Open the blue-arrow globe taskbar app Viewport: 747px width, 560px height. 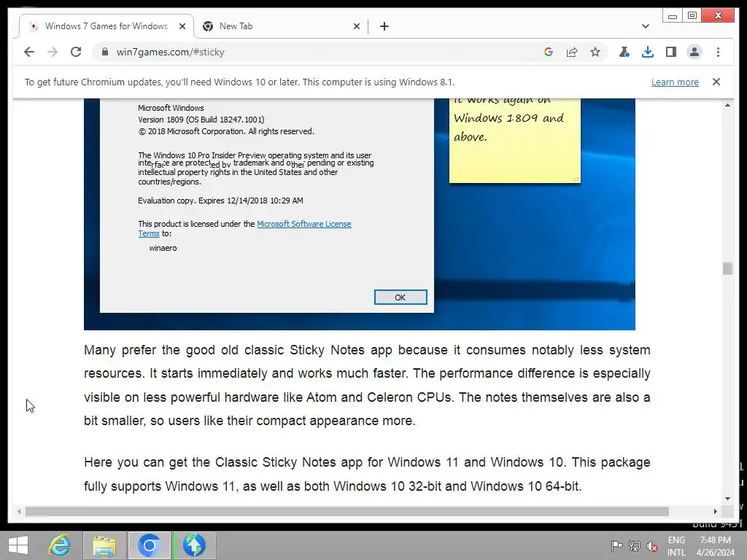194,545
